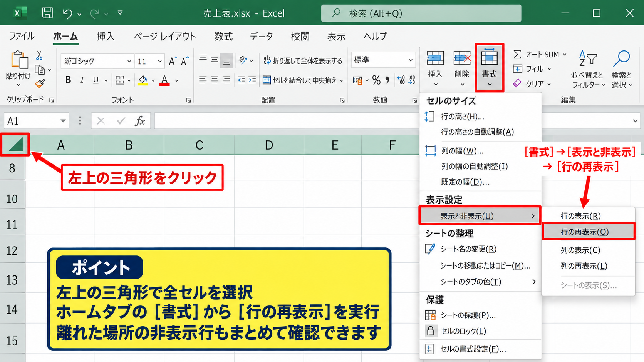The image size is (644, 362).
Task: Click the クリア button
Action: pos(532,83)
